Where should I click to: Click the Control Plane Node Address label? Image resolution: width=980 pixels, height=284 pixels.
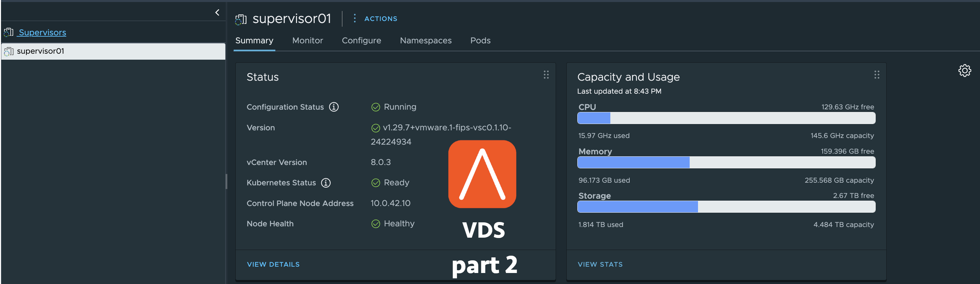point(300,203)
